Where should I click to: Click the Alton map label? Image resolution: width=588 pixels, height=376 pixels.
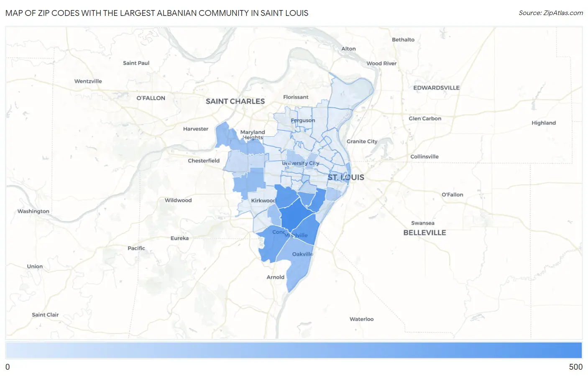point(348,49)
